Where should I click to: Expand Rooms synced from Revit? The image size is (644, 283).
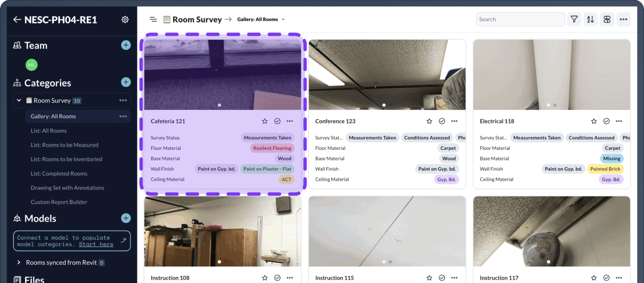click(x=19, y=262)
